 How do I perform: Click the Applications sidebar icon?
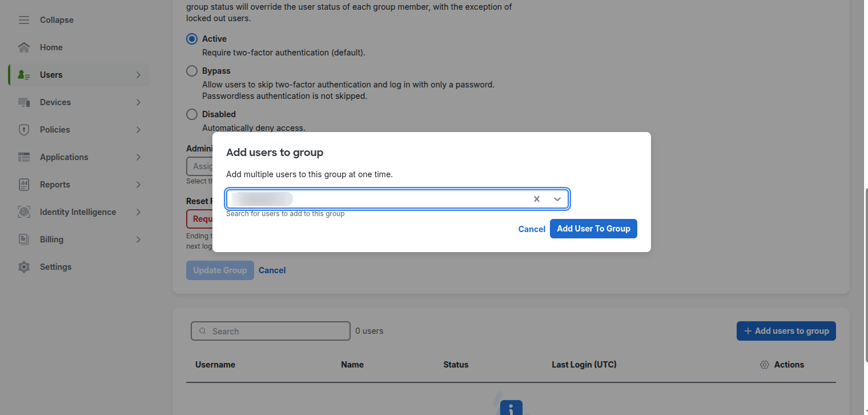(x=23, y=157)
